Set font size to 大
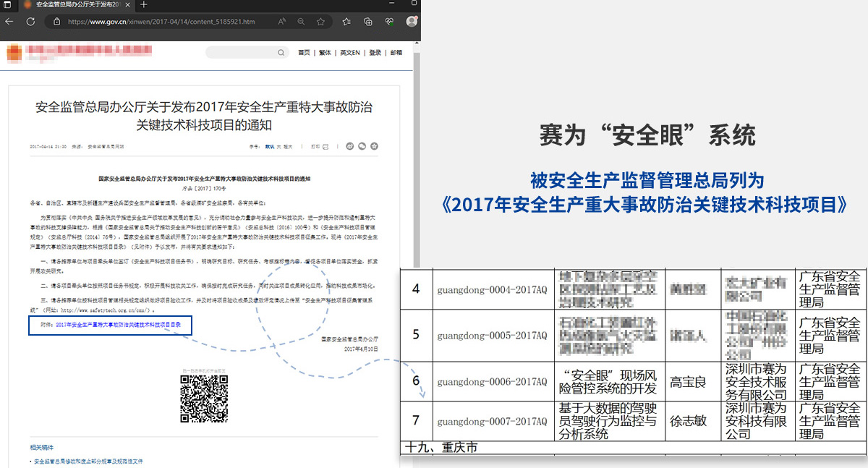The width and height of the screenshot is (868, 468). click(x=279, y=146)
